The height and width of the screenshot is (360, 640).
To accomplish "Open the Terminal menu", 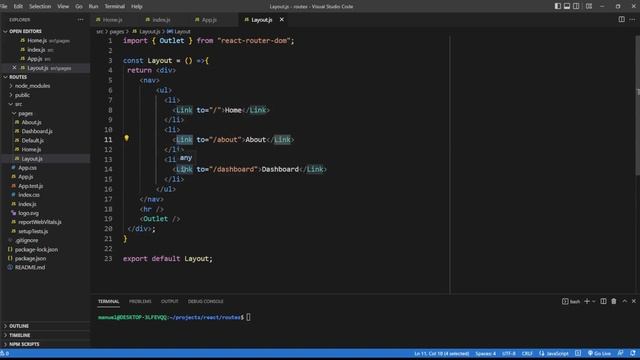I will tap(115, 7).
